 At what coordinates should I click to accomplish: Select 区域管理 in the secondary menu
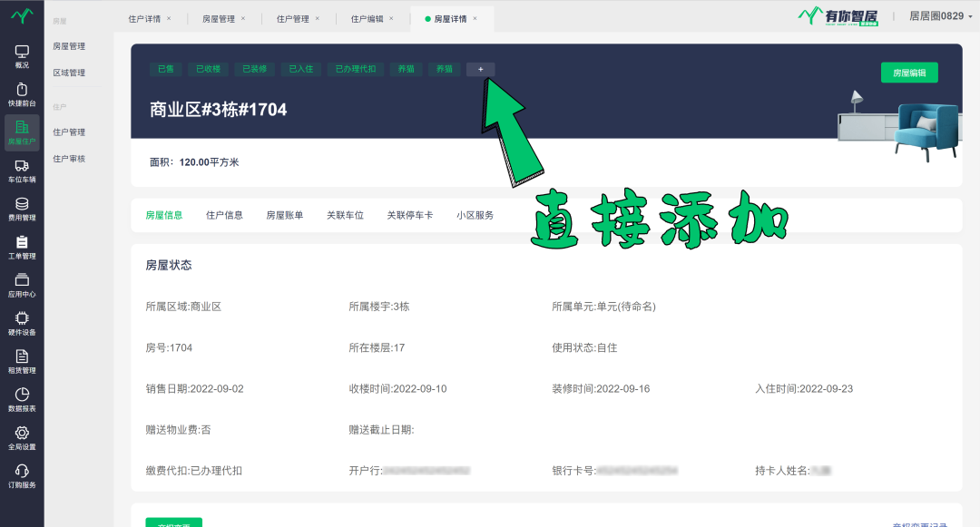click(x=69, y=73)
